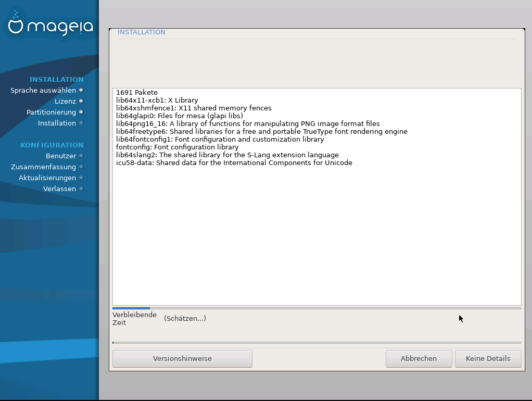This screenshot has width=532, height=401.
Task: Click the overall progress bar at bottom
Action: [x=316, y=343]
